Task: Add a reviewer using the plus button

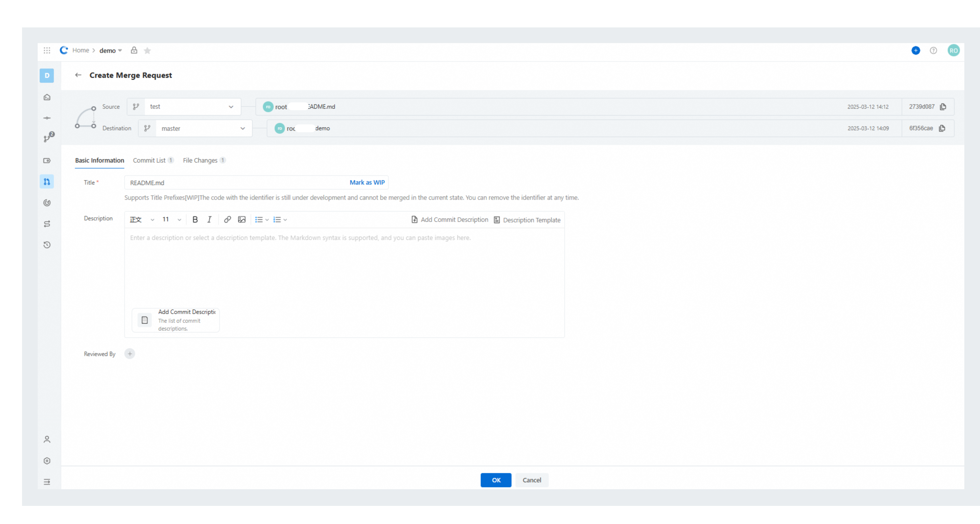Action: (x=130, y=354)
